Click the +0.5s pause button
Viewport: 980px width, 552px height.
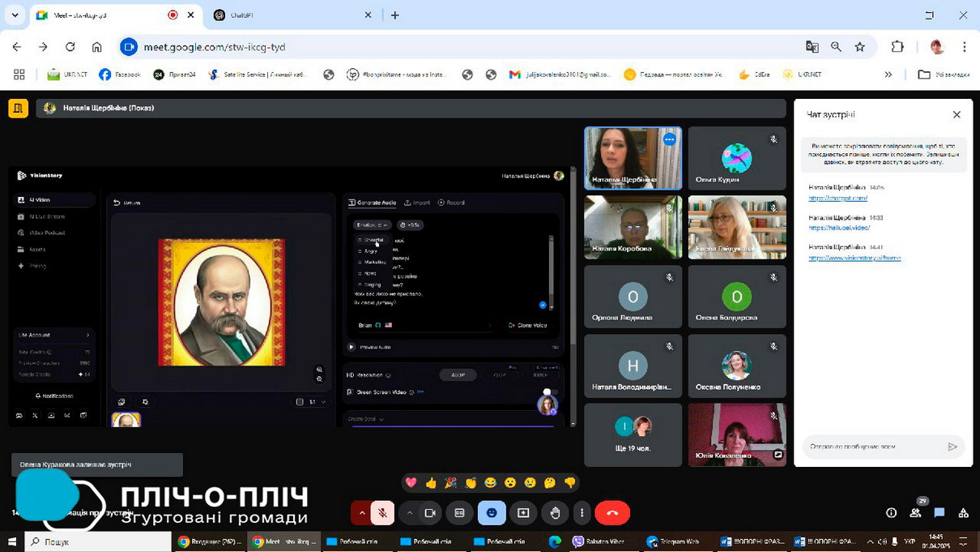pyautogui.click(x=411, y=225)
